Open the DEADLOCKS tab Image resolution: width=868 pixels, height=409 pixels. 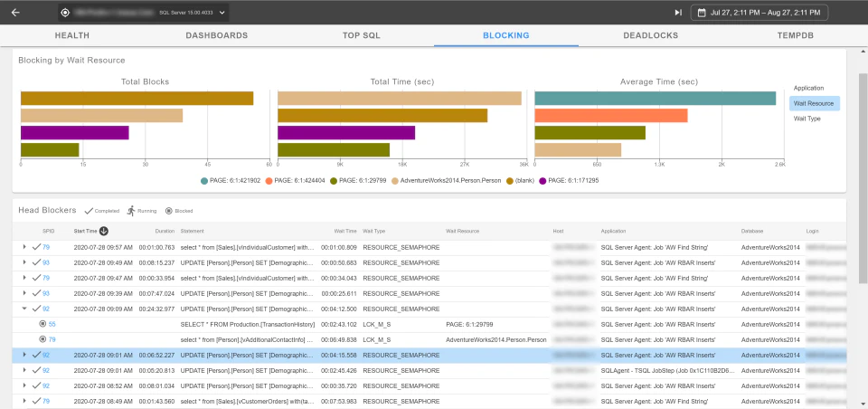coord(650,35)
